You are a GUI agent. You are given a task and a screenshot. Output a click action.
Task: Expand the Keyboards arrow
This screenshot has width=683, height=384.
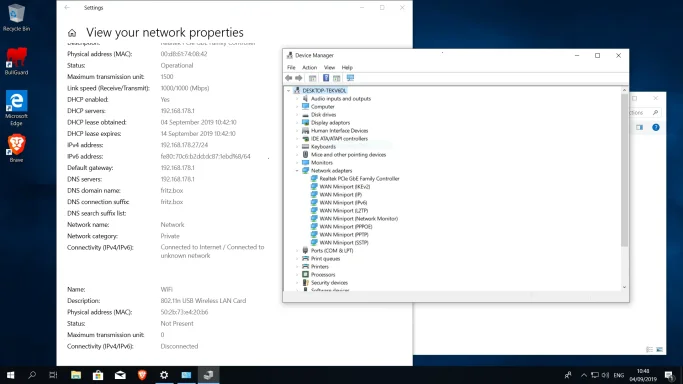click(x=298, y=147)
